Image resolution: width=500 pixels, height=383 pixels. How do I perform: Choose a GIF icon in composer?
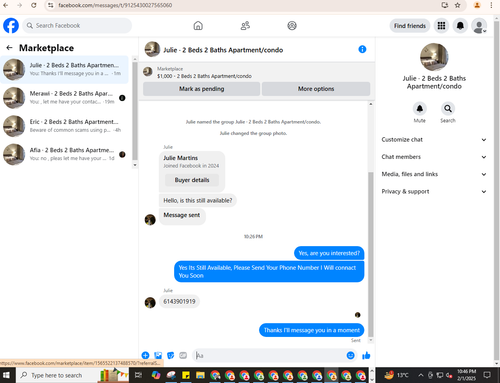(183, 355)
